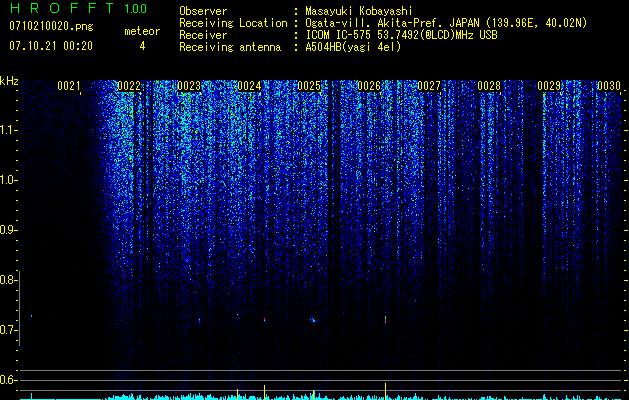This screenshot has height=400, width=629.
Task: Click the Receiving antenna label
Action: point(230,47)
